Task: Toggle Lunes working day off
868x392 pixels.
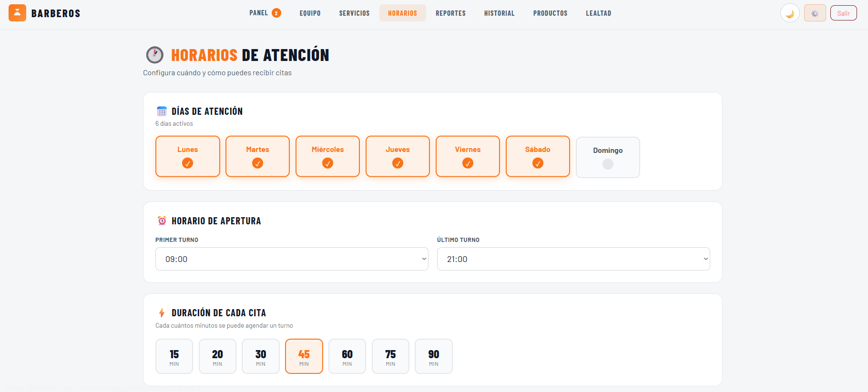Action: coord(188,156)
